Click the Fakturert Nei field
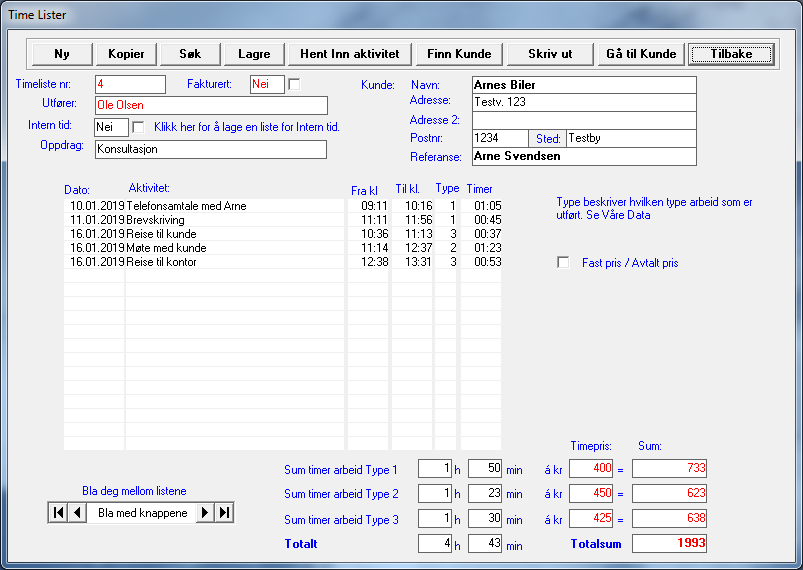 [x=267, y=85]
